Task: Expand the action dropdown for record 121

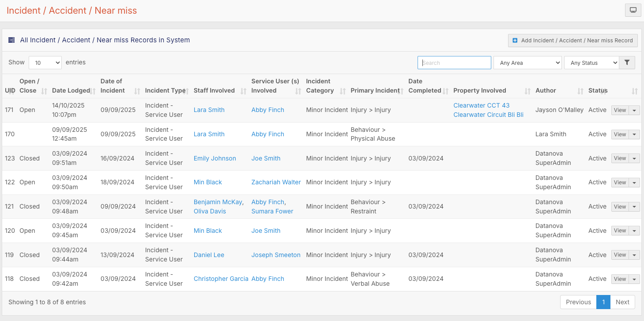Action: [634, 207]
